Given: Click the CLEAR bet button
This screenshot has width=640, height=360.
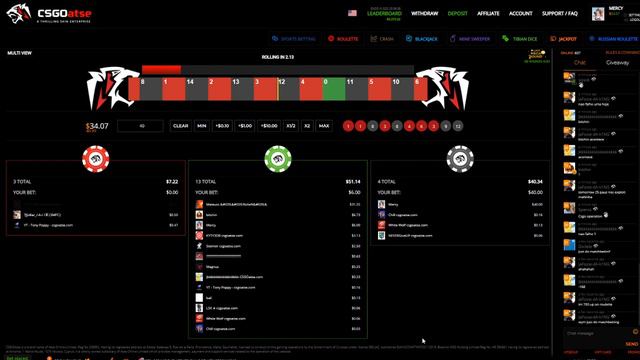Looking at the screenshot, I should pyautogui.click(x=180, y=126).
